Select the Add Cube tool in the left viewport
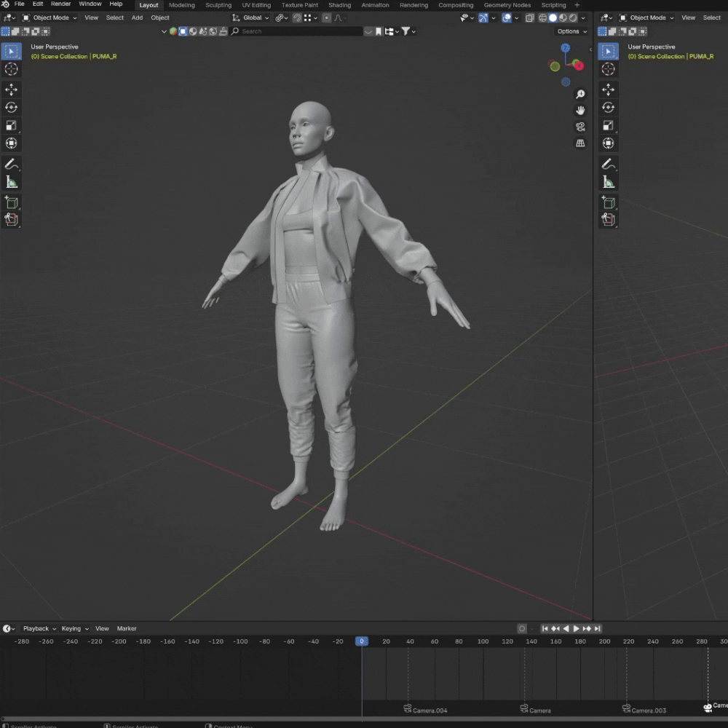Image resolution: width=728 pixels, height=728 pixels. point(11,202)
